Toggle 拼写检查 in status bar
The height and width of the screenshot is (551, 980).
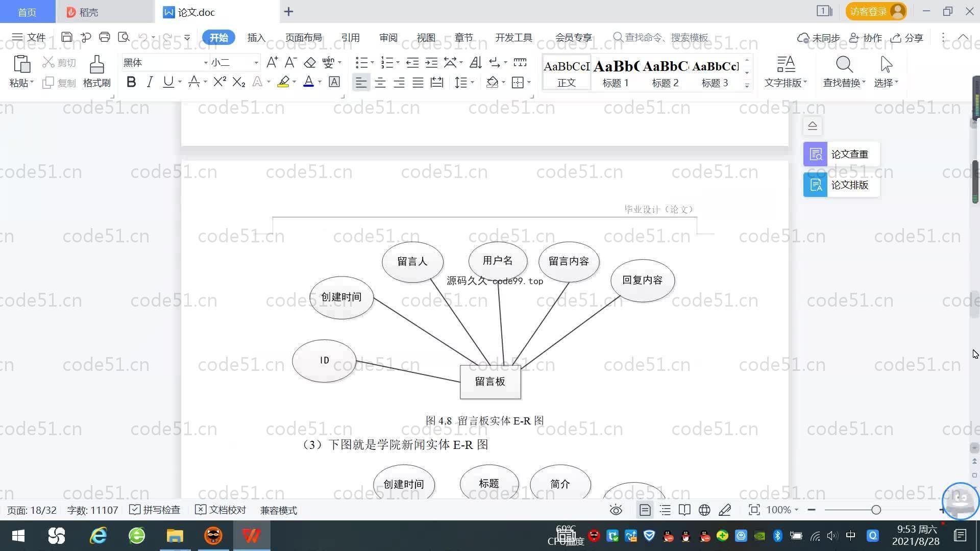tap(155, 510)
